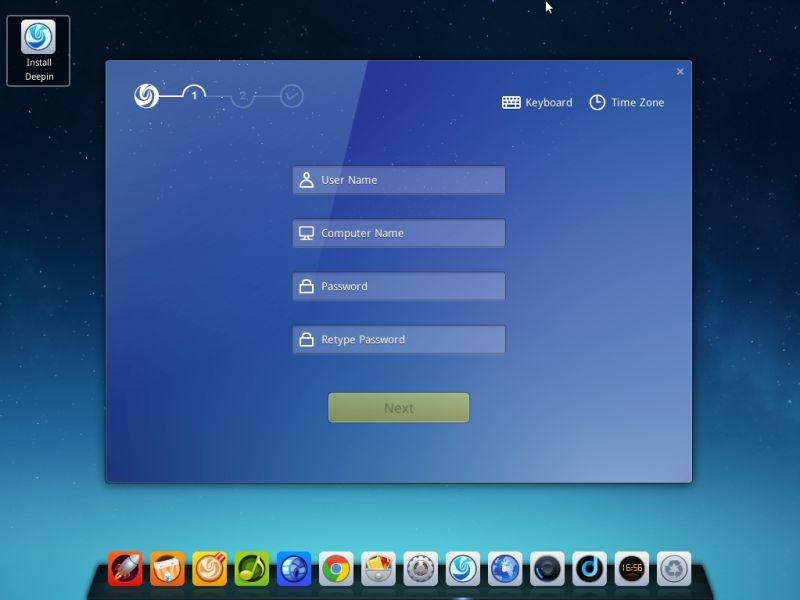Select step 1 in the installation progress

click(x=193, y=95)
